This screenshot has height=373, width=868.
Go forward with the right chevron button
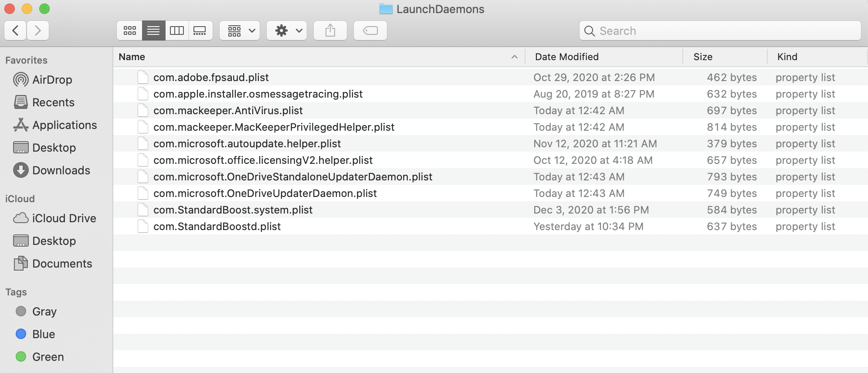(x=38, y=31)
